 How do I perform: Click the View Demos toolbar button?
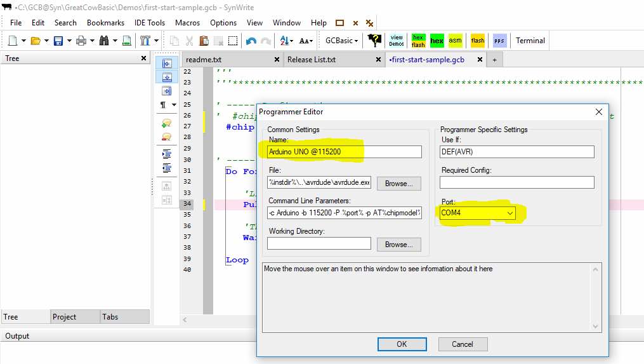(x=397, y=40)
